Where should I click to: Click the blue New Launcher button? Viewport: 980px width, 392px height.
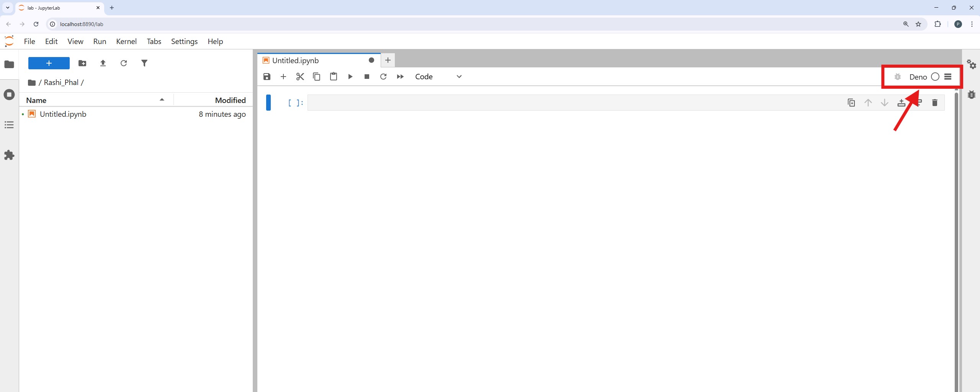pyautogui.click(x=49, y=63)
